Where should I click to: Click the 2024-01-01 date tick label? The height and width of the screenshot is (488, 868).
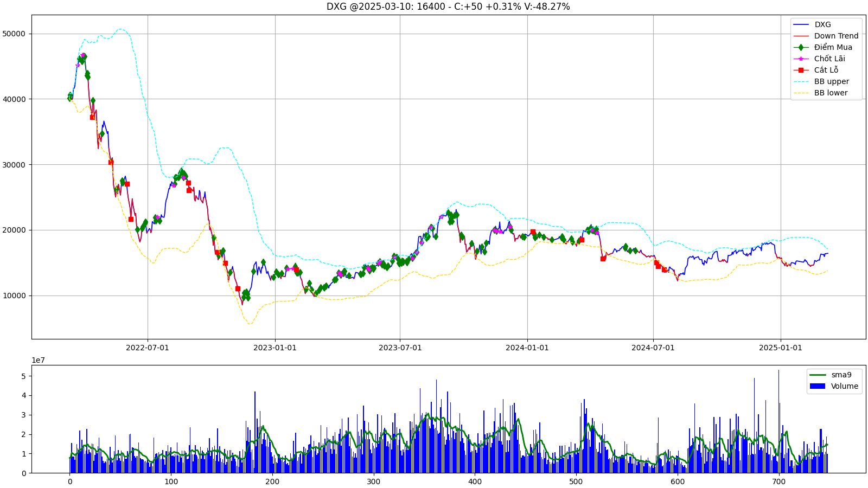pyautogui.click(x=527, y=348)
